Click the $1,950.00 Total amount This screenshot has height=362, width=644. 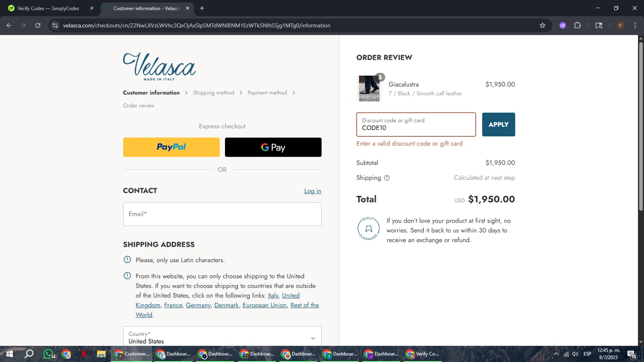[491, 199]
